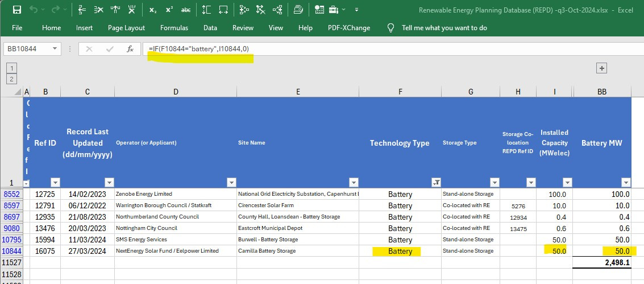
Task: Select column header BB
Action: (x=602, y=92)
